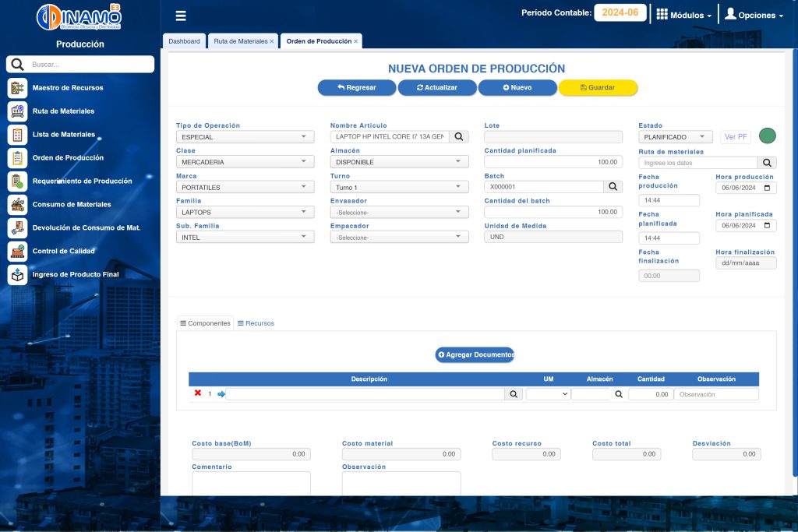Open the Estado PLANIFICADO dropdown

point(675,137)
